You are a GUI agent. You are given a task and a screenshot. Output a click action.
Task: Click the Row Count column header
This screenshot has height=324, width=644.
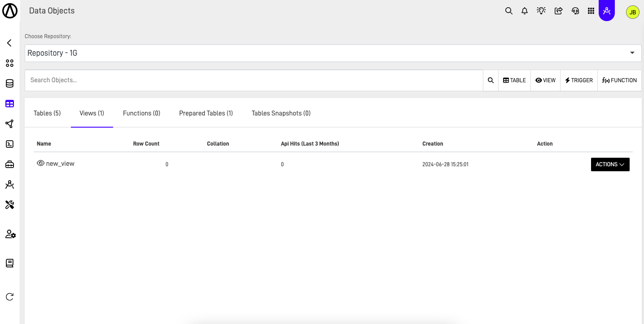pyautogui.click(x=146, y=144)
